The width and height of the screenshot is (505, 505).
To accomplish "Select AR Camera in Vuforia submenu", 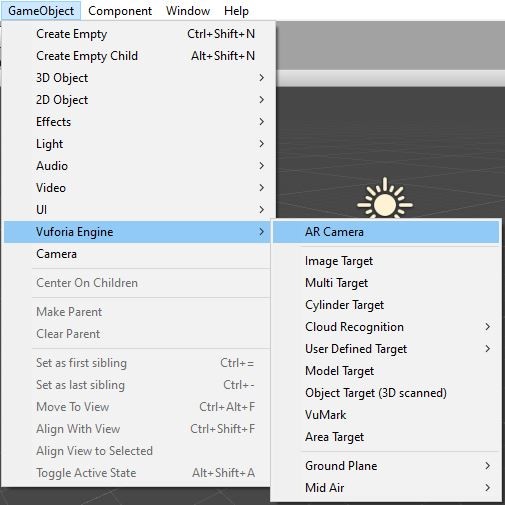I will 386,232.
